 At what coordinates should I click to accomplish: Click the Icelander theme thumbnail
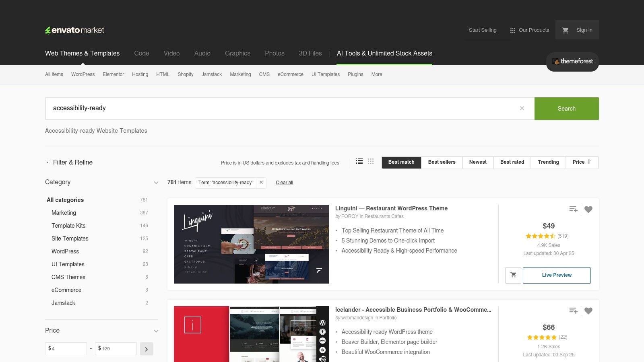pos(251,334)
